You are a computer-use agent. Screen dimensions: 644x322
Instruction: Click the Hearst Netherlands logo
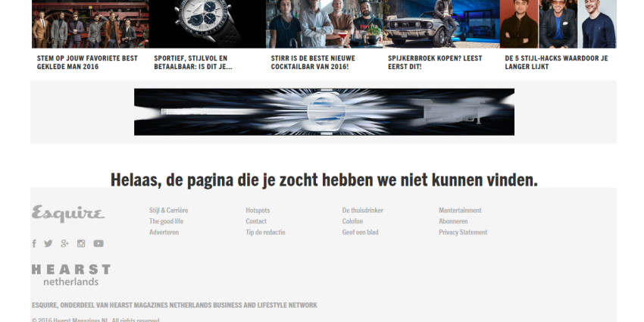click(x=71, y=275)
